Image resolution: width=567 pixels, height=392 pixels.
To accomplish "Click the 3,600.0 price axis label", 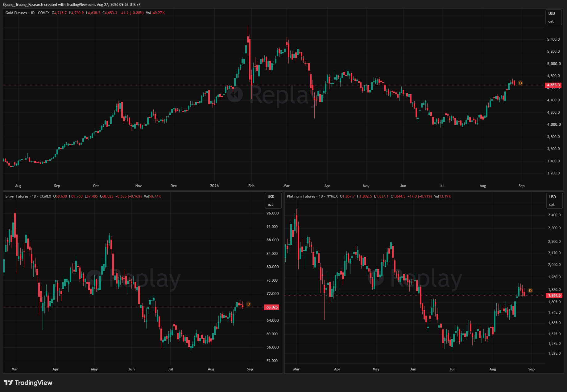I will (553, 149).
